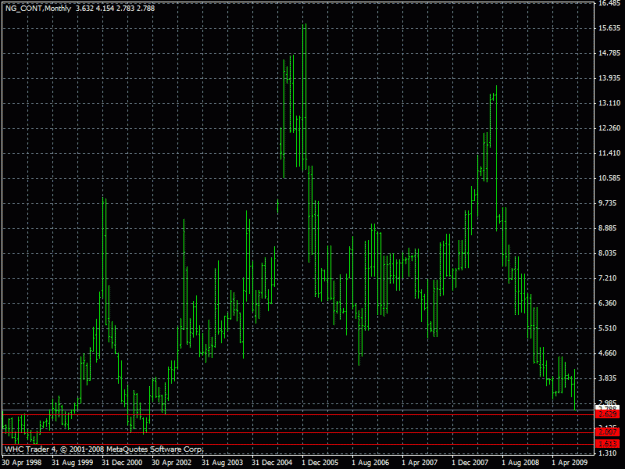The width and height of the screenshot is (625, 469).
Task: Click the 2.985 price scale label
Action: (609, 402)
